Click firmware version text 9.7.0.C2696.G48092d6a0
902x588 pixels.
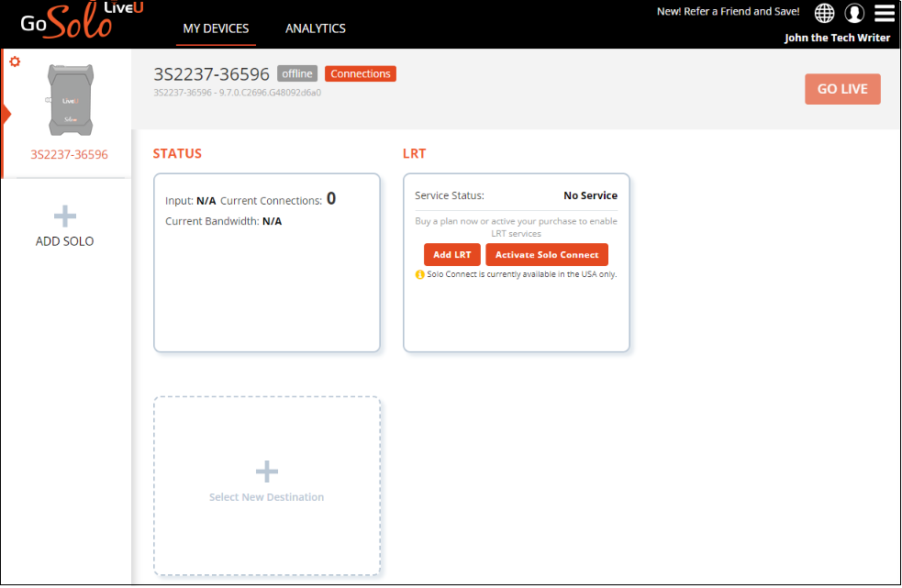[271, 93]
